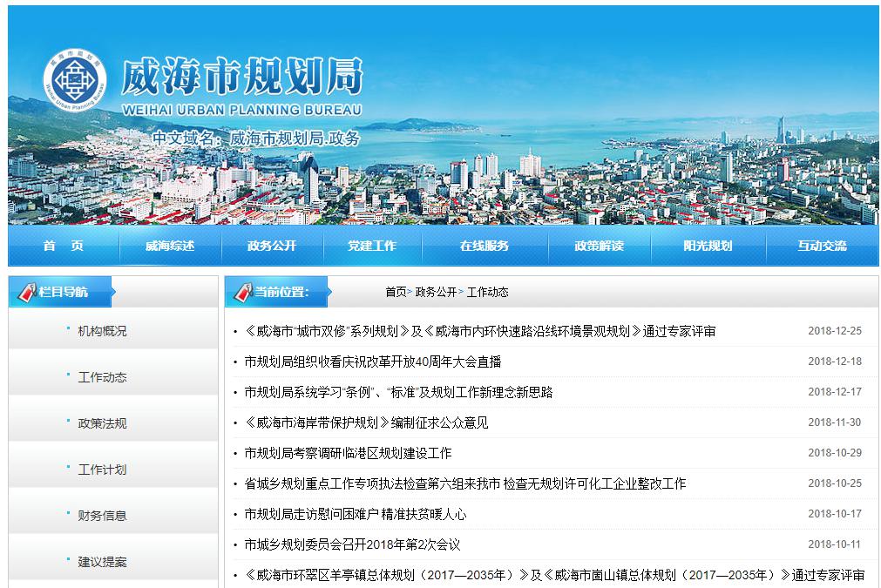This screenshot has height=588, width=881.
Task: Click the pencil icon beside 栏目导航
Action: pos(25,292)
